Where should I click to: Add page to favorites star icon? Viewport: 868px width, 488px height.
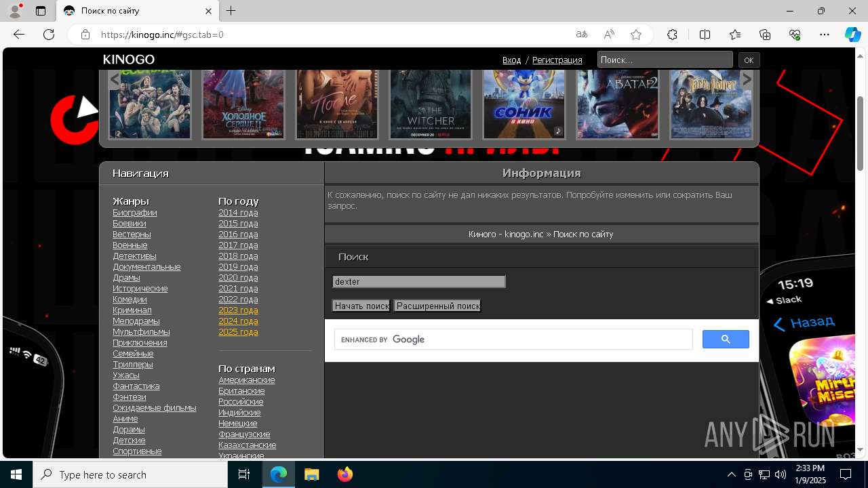point(636,35)
